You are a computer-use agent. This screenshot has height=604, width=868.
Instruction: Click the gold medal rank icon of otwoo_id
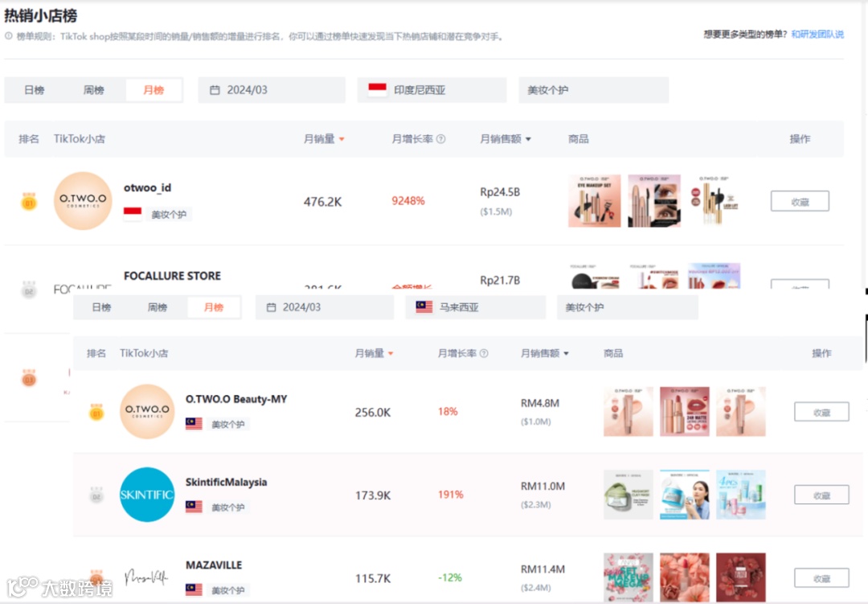[31, 200]
